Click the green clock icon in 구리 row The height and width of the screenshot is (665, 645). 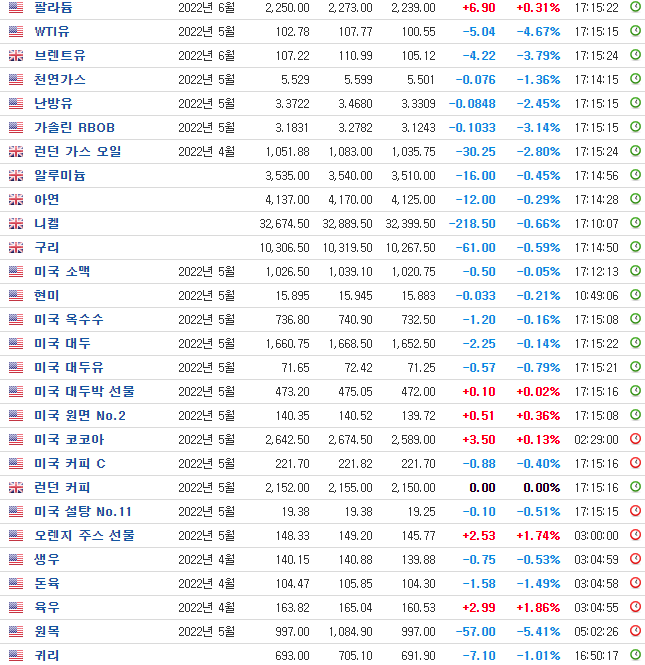[x=635, y=246]
